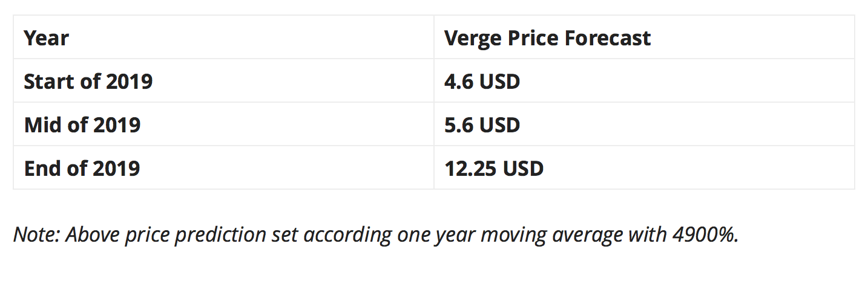Click the "4.6 USD" forecast value

coord(482,81)
